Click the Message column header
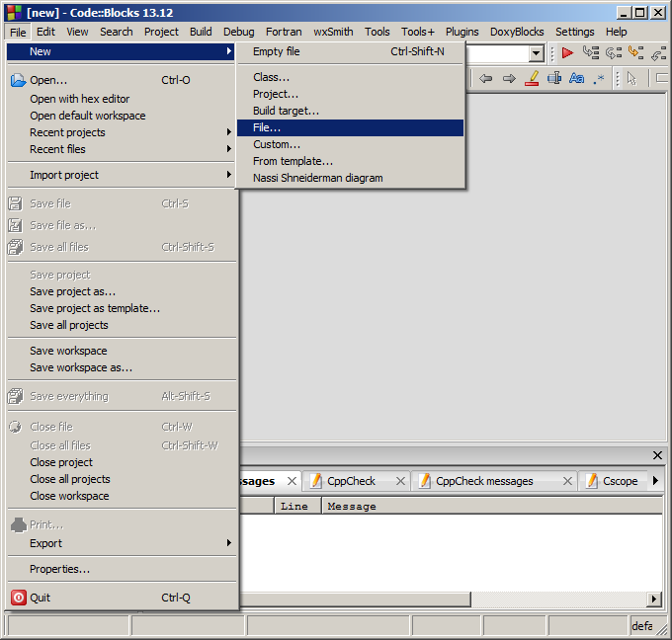Image resolution: width=672 pixels, height=640 pixels. tap(352, 506)
